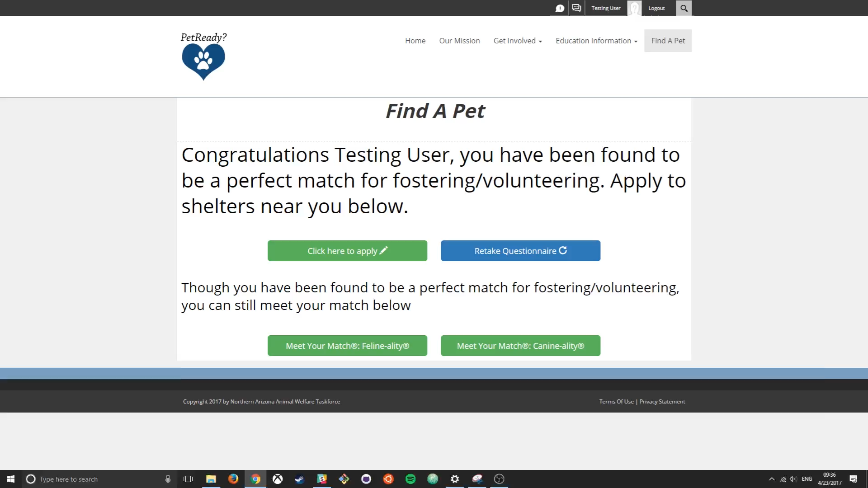The width and height of the screenshot is (868, 488).
Task: Click the PetReady heart paw logo
Action: [204, 56]
